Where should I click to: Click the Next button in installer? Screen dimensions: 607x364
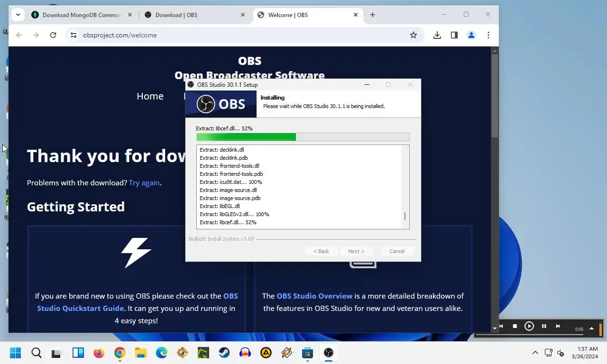[x=356, y=251]
